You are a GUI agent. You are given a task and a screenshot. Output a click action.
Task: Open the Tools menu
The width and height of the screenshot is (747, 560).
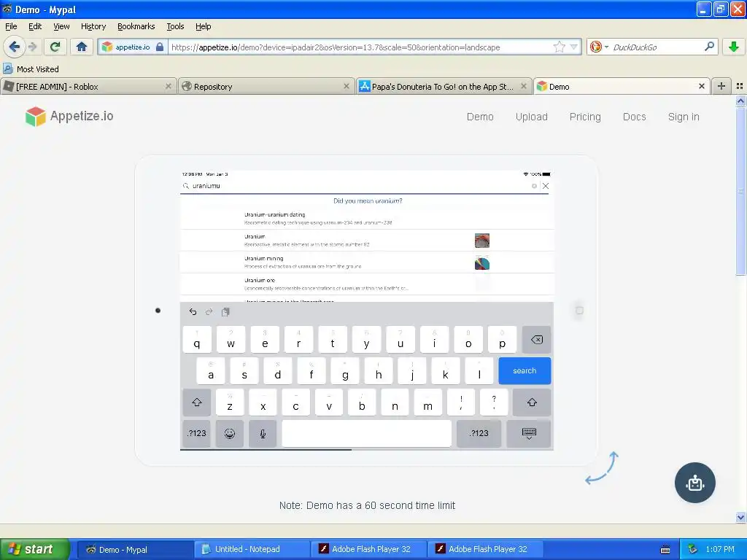click(x=175, y=26)
